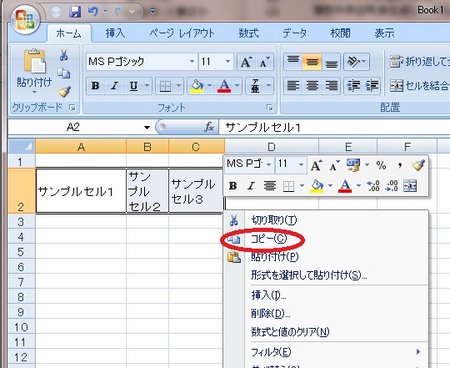Screen dimensions: 450x368
Task: Apply accounting number format in mini toolbar
Action: (353, 165)
